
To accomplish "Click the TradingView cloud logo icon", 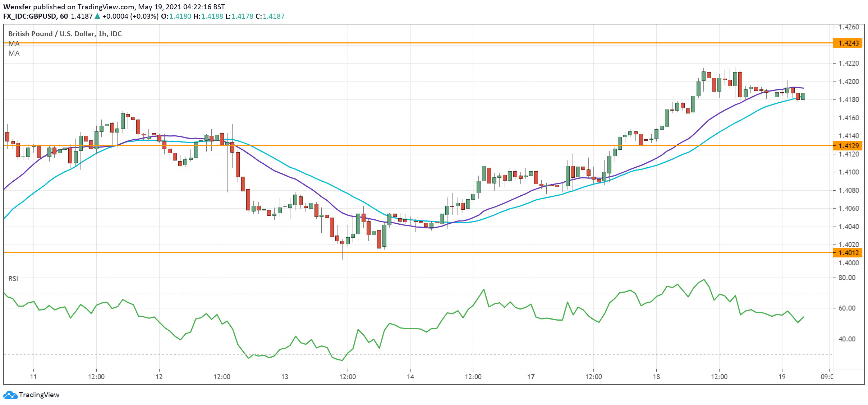I will click(x=10, y=395).
